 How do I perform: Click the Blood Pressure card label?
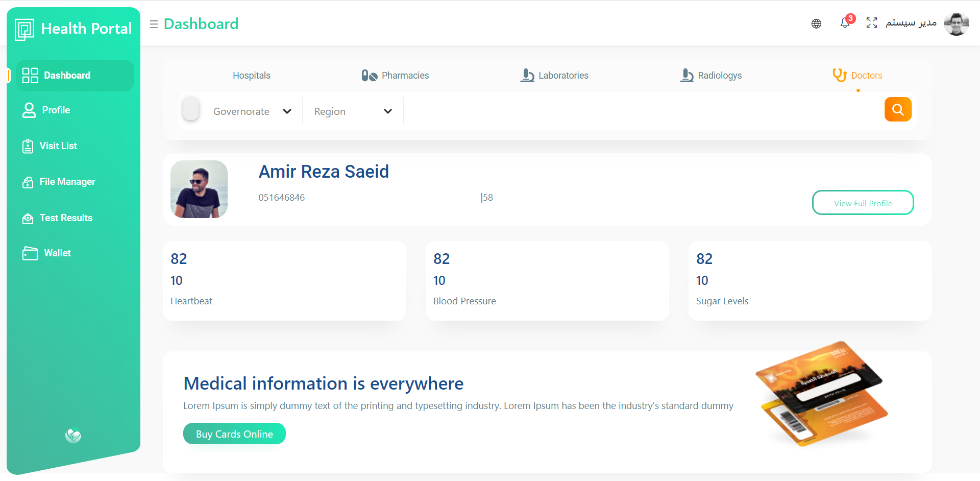pos(464,301)
